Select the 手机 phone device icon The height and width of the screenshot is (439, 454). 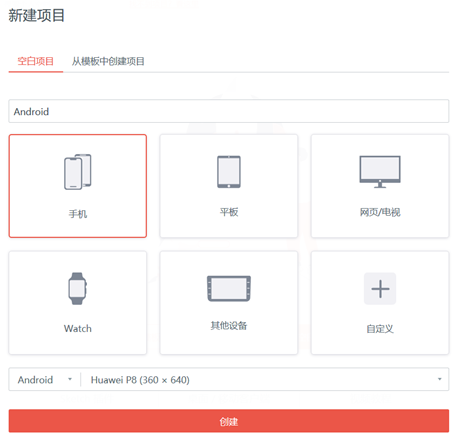point(78,172)
